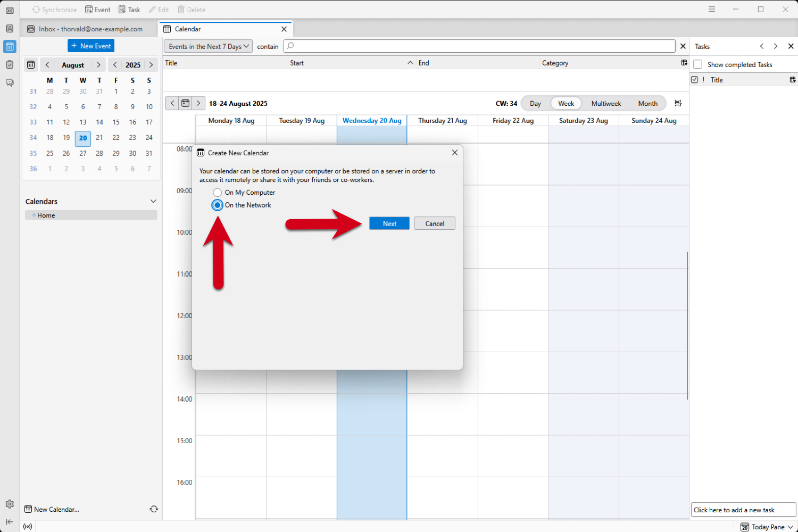Open Settings via the gear icon
The height and width of the screenshot is (532, 798).
[x=10, y=504]
